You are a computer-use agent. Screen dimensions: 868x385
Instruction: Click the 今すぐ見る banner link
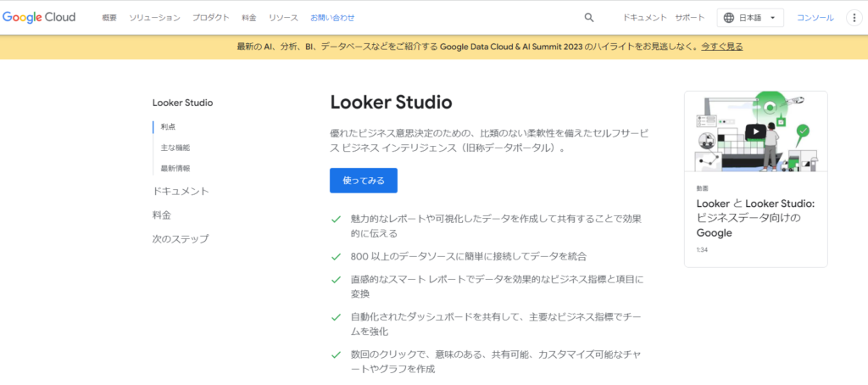point(722,47)
